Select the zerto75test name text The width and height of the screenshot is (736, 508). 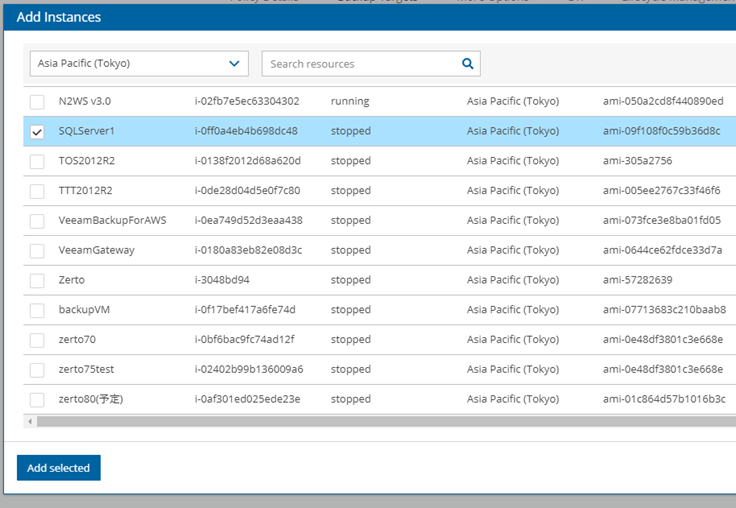click(86, 369)
